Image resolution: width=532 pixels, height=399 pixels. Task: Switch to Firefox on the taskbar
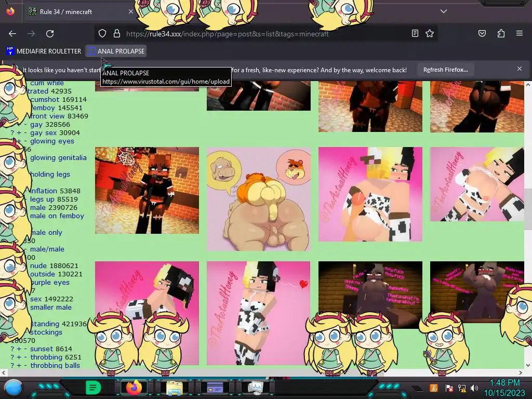(x=134, y=388)
